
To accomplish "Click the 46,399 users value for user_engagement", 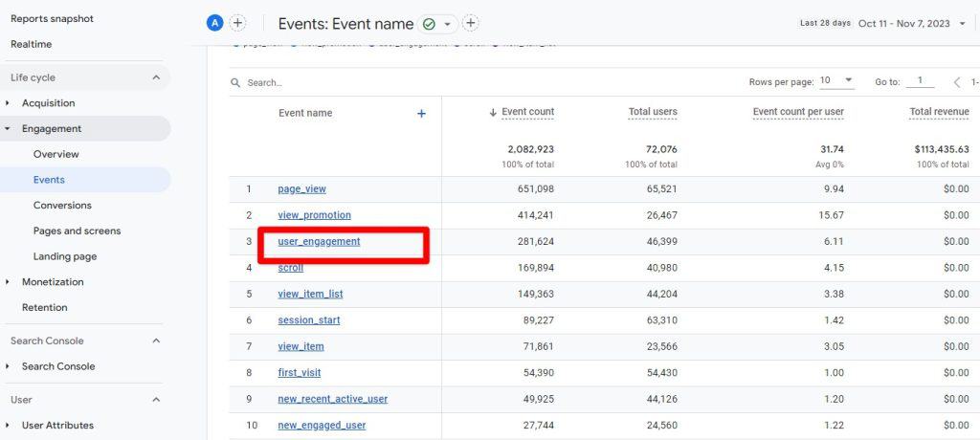I will click(662, 241).
